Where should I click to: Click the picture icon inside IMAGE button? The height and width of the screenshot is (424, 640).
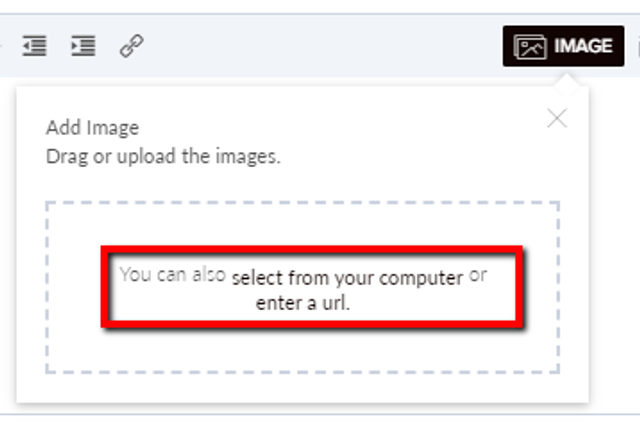coord(530,47)
